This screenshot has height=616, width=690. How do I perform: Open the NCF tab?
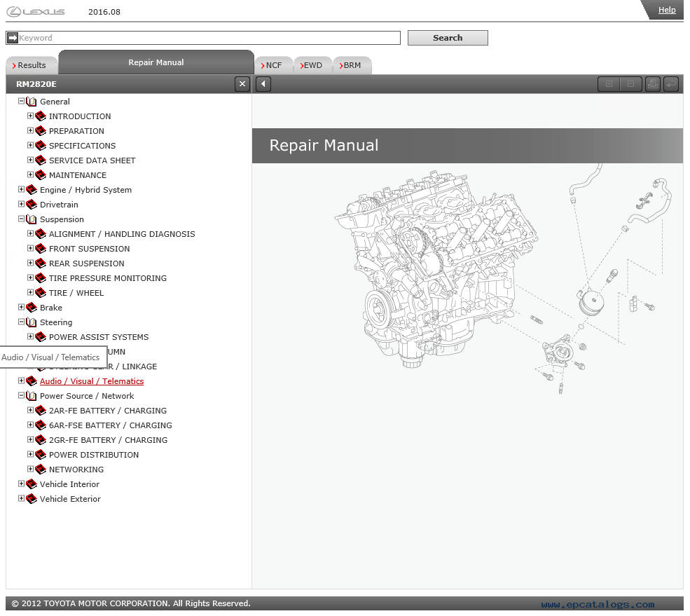[274, 65]
